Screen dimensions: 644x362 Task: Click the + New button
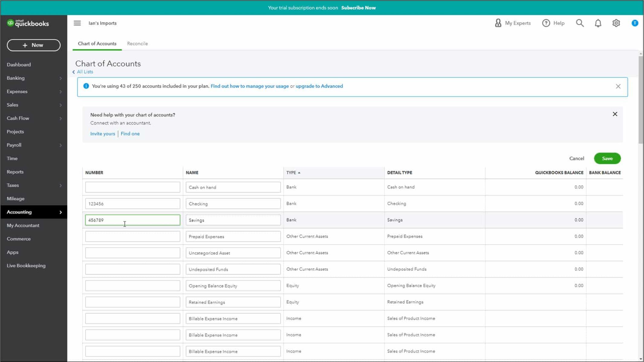pos(34,45)
